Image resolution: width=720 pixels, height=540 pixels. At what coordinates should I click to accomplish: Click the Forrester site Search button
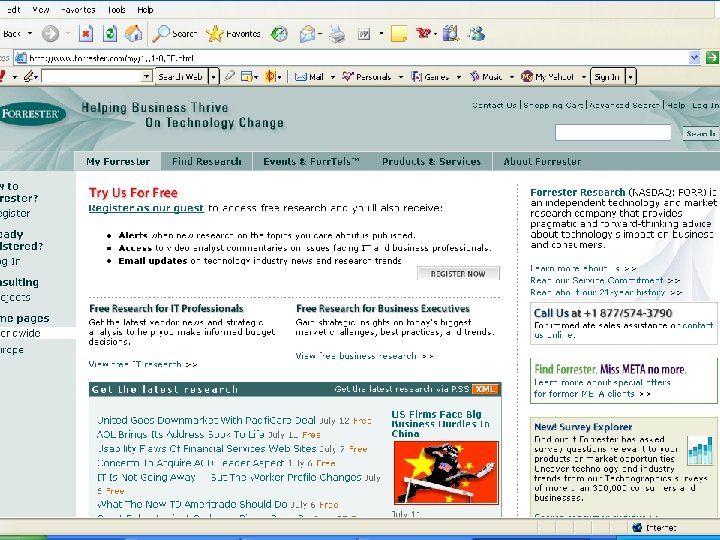pos(701,133)
